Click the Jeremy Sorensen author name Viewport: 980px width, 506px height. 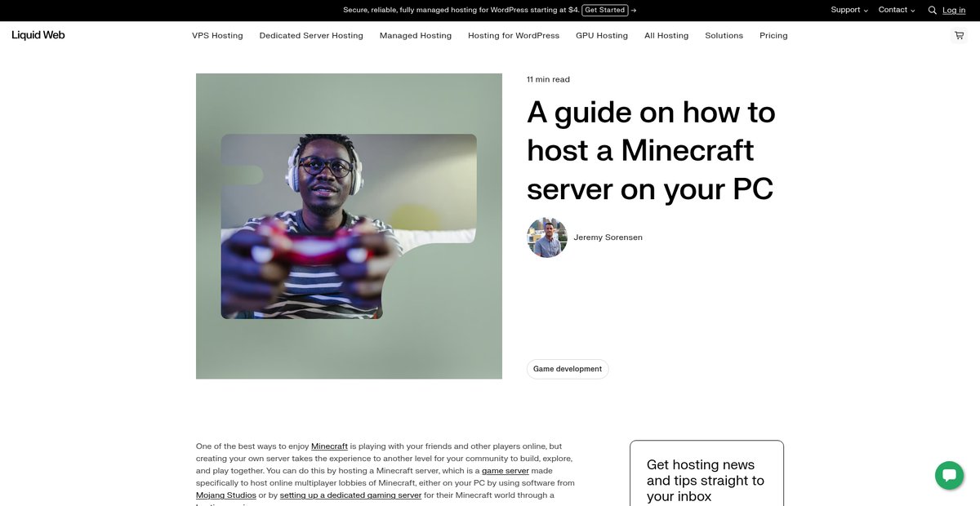click(608, 237)
